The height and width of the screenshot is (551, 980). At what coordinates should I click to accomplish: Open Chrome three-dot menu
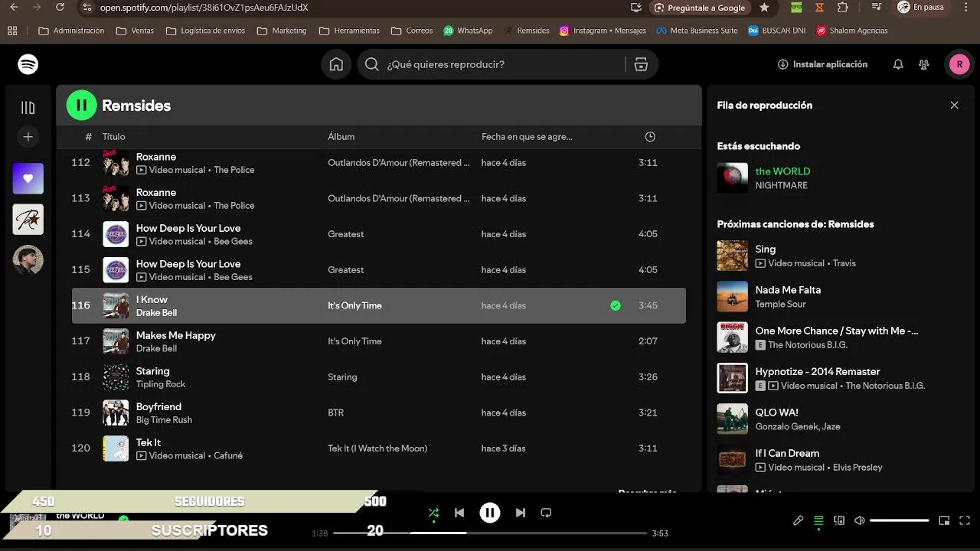click(x=964, y=8)
